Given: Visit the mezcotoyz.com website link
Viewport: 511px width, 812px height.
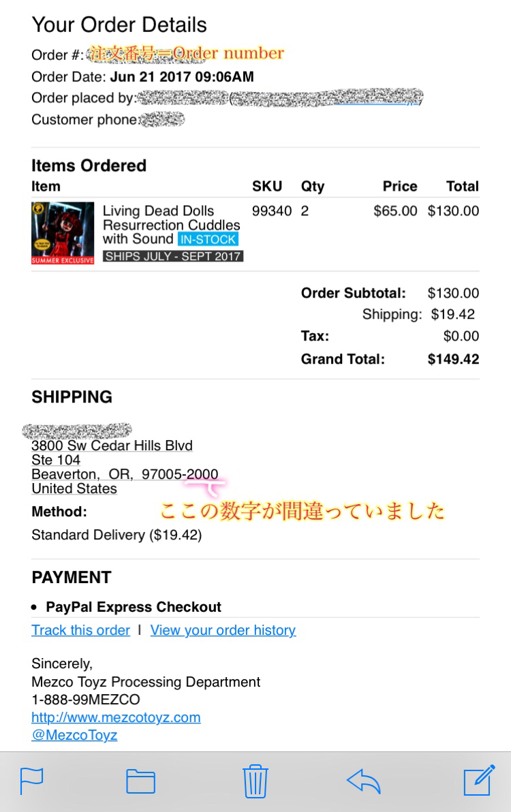Looking at the screenshot, I should [116, 717].
